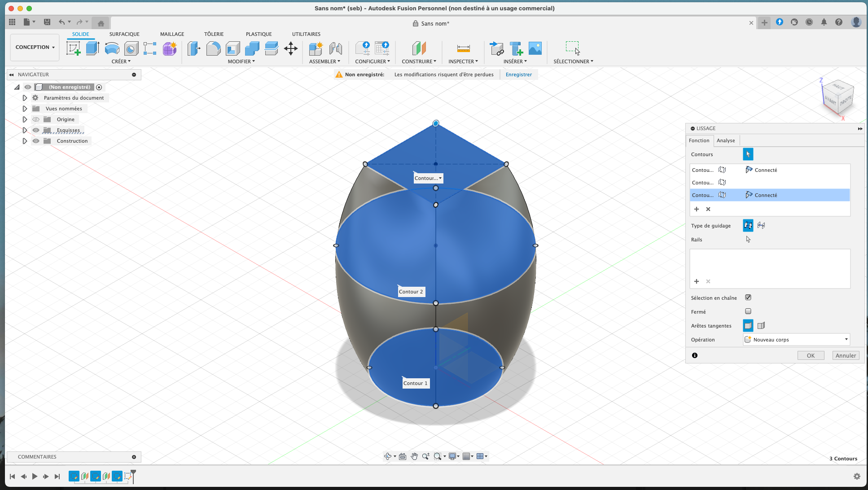The height and width of the screenshot is (490, 868).
Task: Open the Contour dropdown label in viewport
Action: (428, 178)
